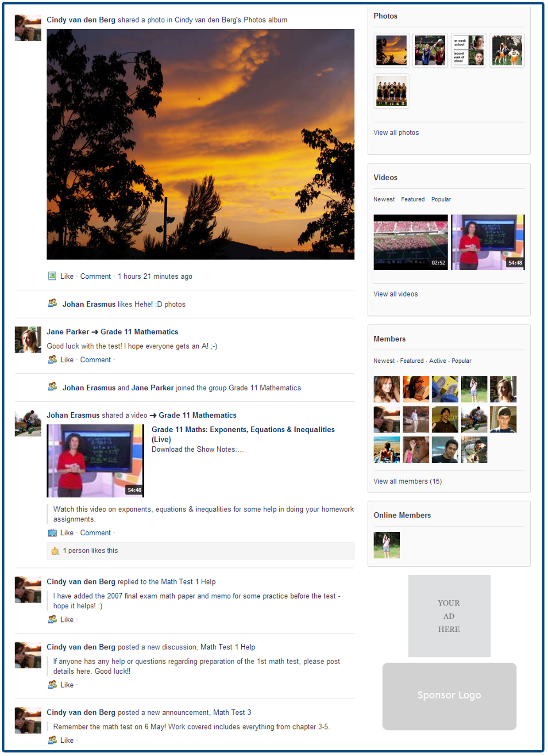Viewport: 548px width, 756px height.
Task: Open the Grade 11 Mathematics group link in Jane Parker's post
Action: point(139,332)
